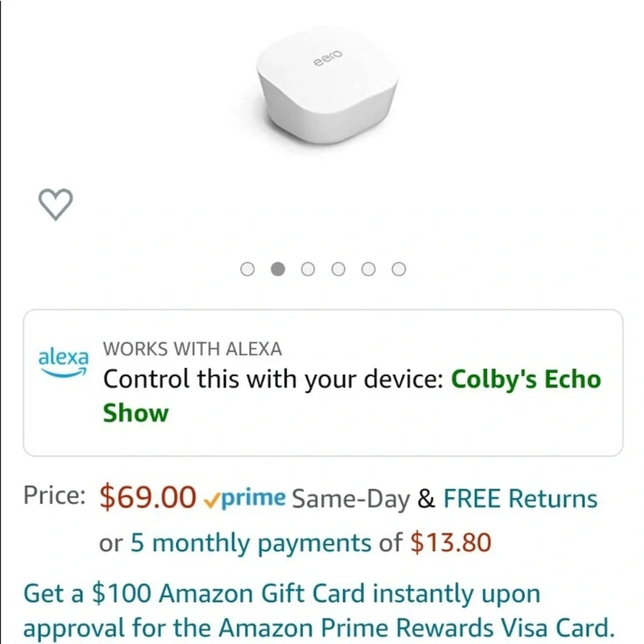The image size is (644, 644).
Task: Click the FREE Returns link
Action: 520,499
